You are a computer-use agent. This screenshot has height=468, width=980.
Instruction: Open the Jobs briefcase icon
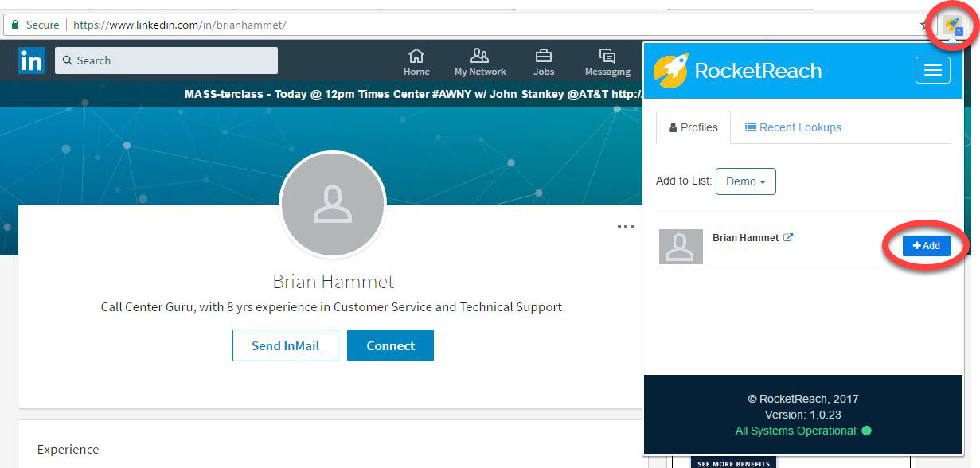click(x=544, y=57)
